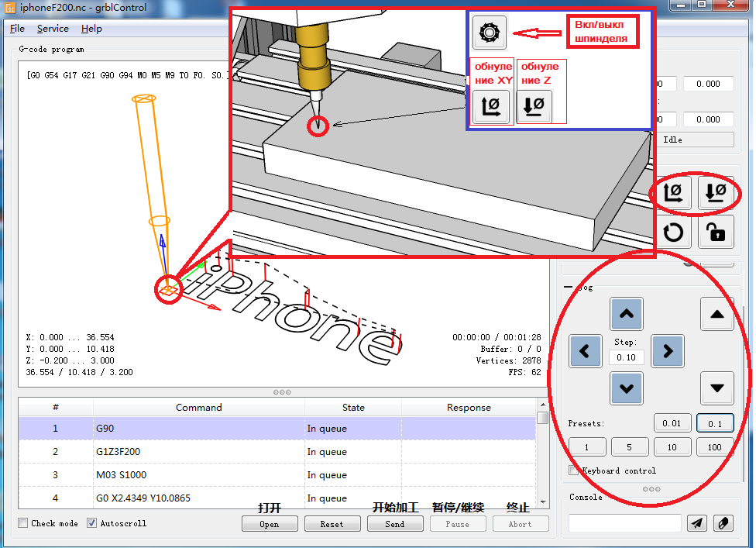The height and width of the screenshot is (548, 756).
Task: Send console command with paper plane icon
Action: point(696,523)
